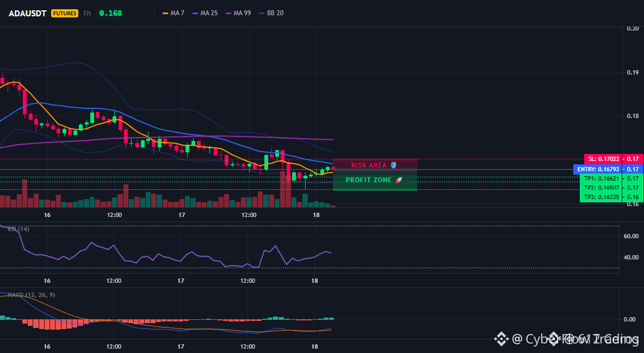644x353 pixels.
Task: Click the TP3: 0.16335 label
Action: tap(601, 197)
